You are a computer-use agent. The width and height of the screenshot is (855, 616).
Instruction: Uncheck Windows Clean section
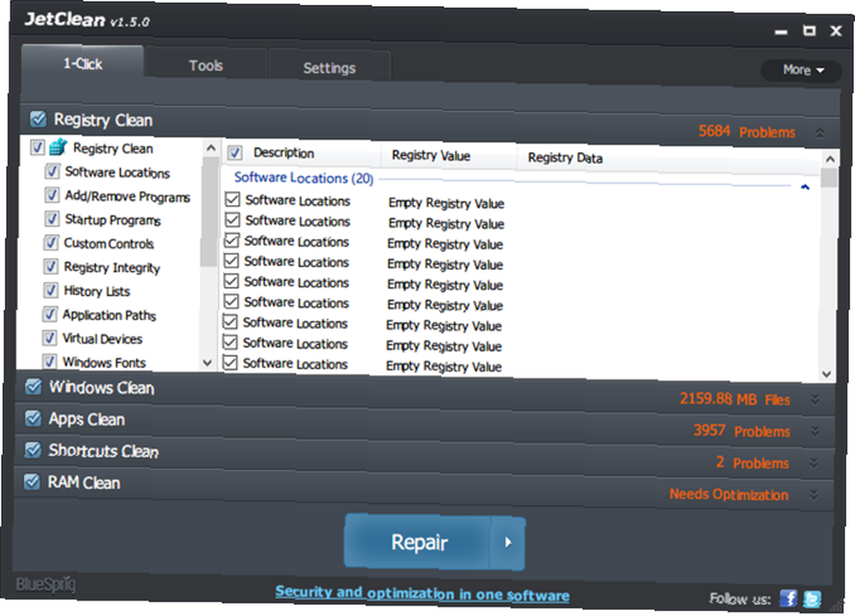pos(33,387)
